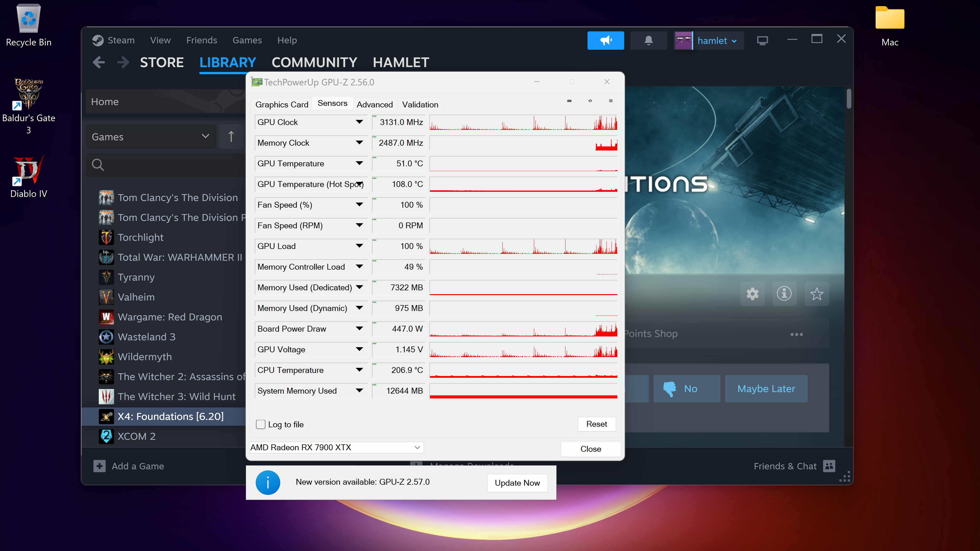The height and width of the screenshot is (551, 980).
Task: Open Baldur's Gate 3 desktop shortcut
Action: tap(29, 106)
